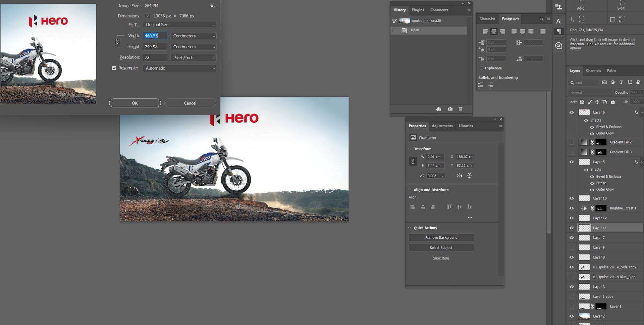Screen dimensions: 644x325
Task: Open Image Size dialog gear settings
Action: click(x=212, y=6)
